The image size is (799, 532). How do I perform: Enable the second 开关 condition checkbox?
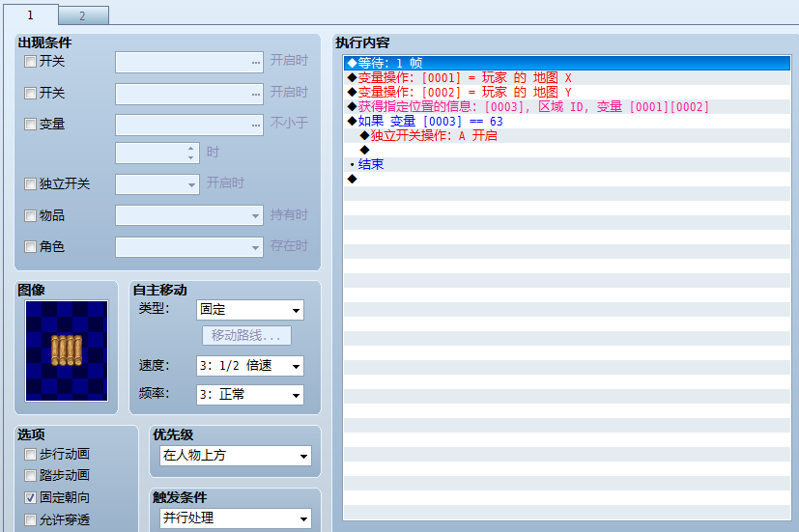click(x=31, y=93)
